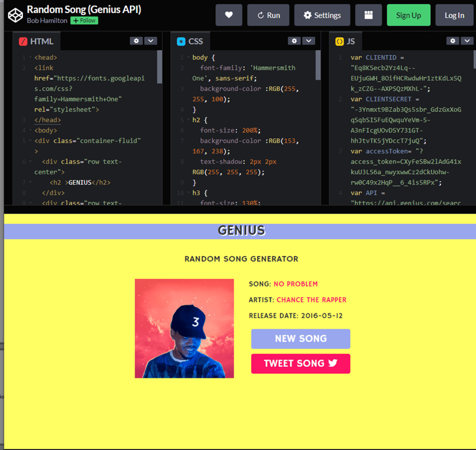Click the CSS editor vertical scrollbar
Screen dimensions: 476x450
tap(318, 65)
